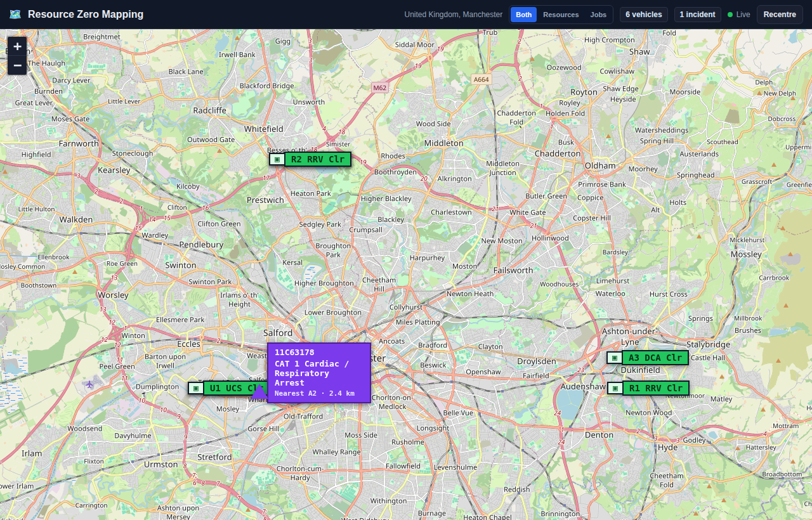This screenshot has height=520, width=812.
Task: Open the incident 11C63178 popup card
Action: (319, 373)
